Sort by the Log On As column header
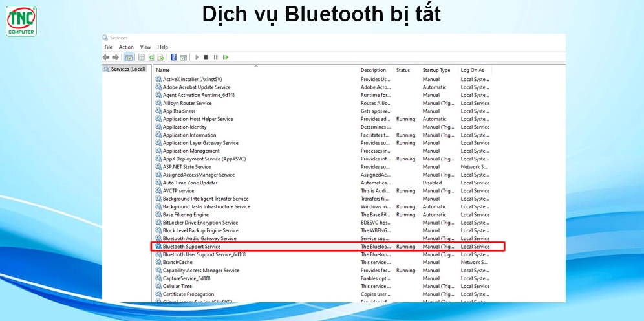The width and height of the screenshot is (644, 321). [x=475, y=70]
